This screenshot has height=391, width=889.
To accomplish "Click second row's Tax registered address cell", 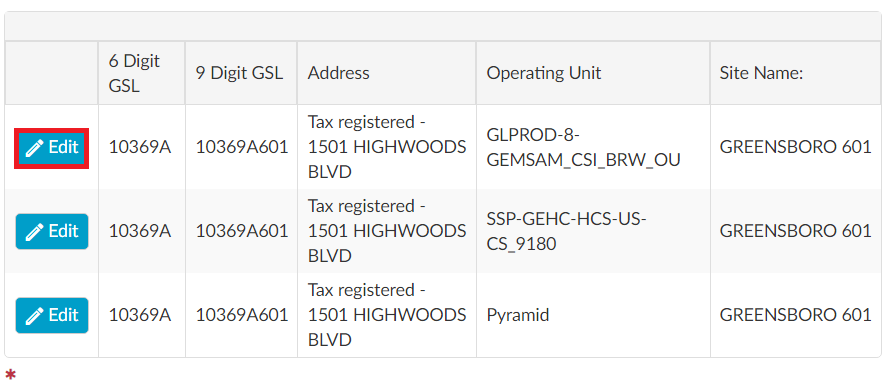I will 387,231.
